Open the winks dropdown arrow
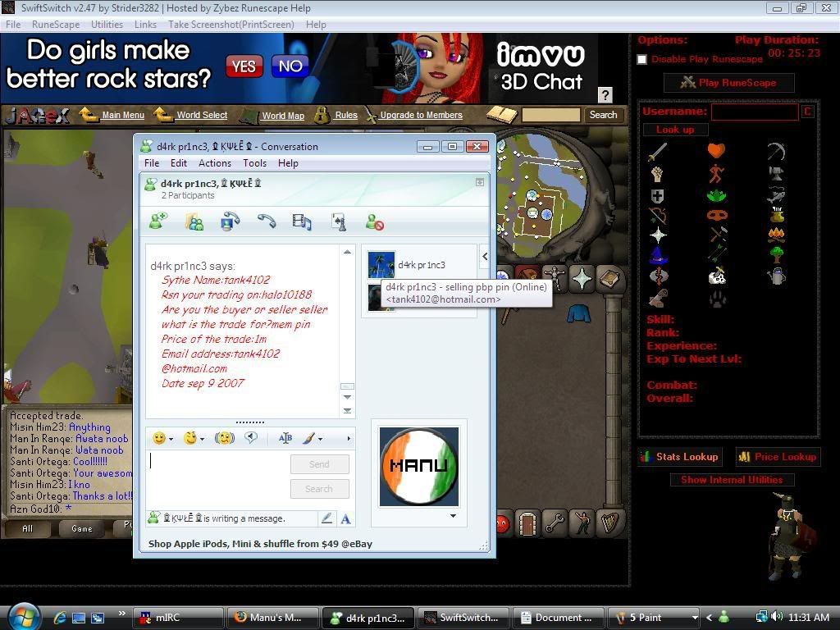The width and height of the screenshot is (840, 630). 202,440
